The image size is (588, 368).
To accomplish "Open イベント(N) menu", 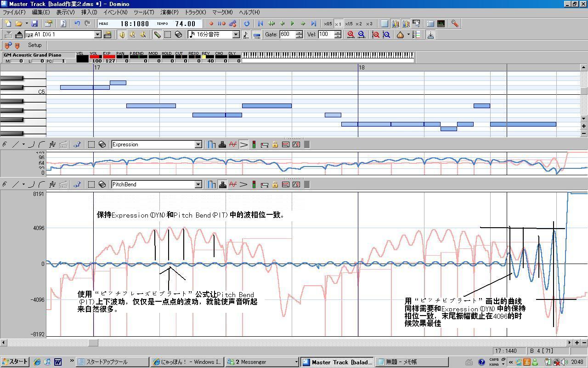I will (115, 12).
